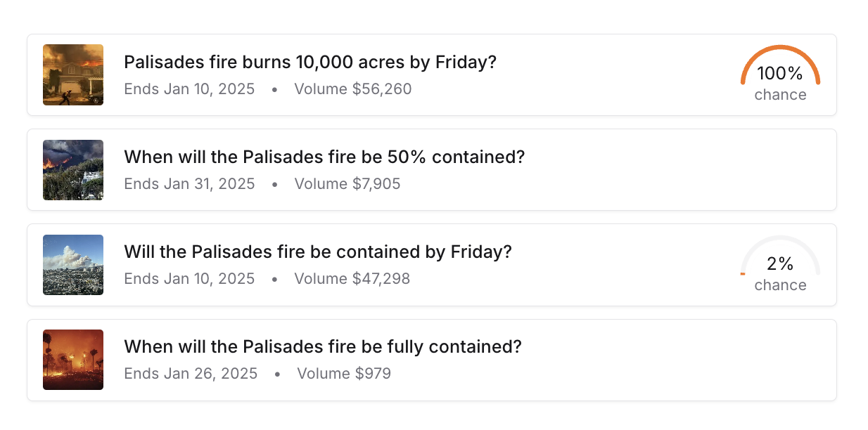Open the burning house thumbnail image
The image size is (868, 430).
point(73,75)
